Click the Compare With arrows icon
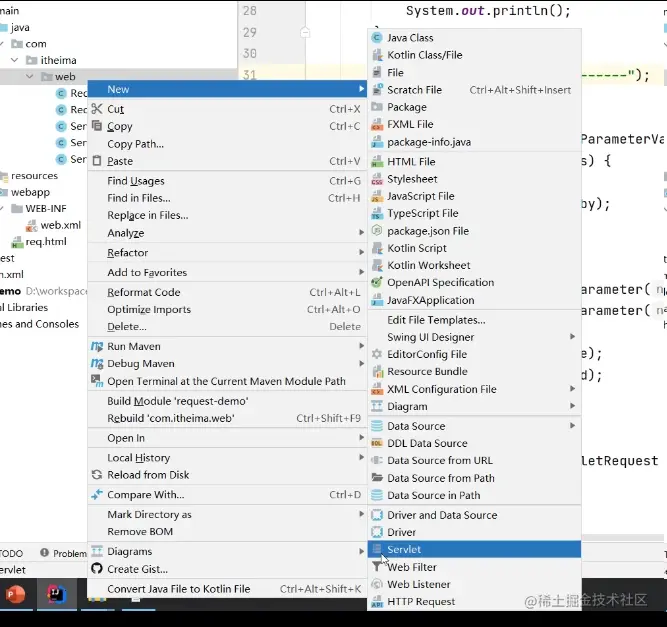 [97, 494]
